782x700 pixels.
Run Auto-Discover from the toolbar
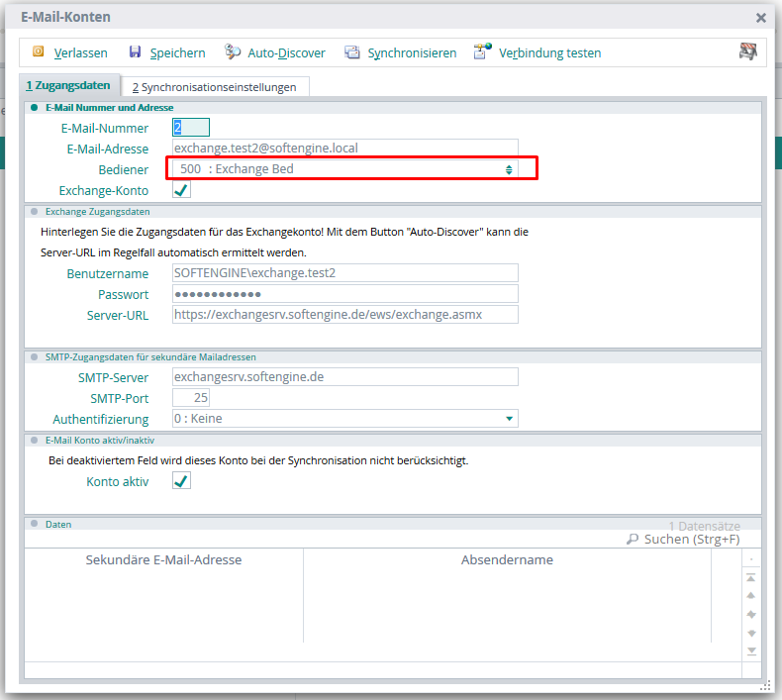[x=233, y=52]
